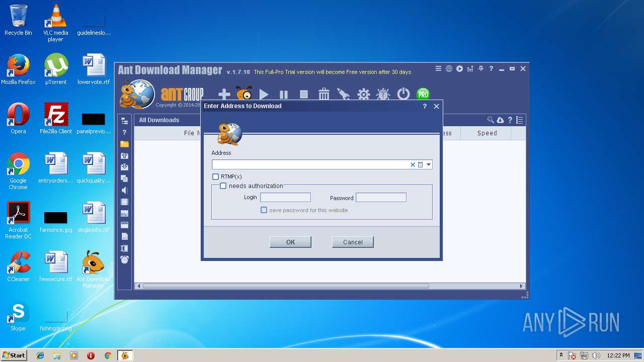This screenshot has height=362, width=644.
Task: Select the Skype desktop icon
Action: 18,316
